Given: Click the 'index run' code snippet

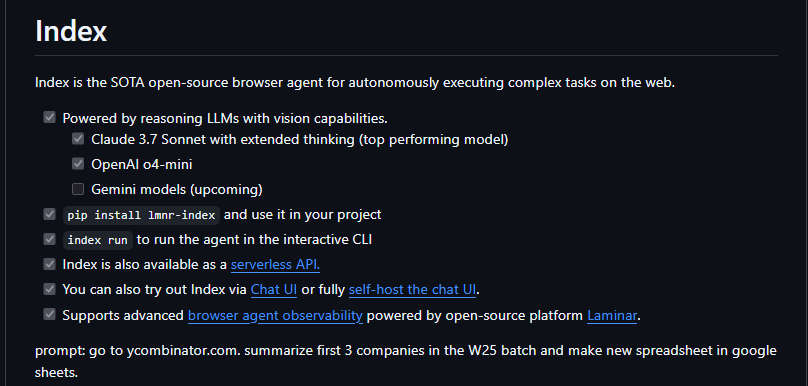Looking at the screenshot, I should point(97,240).
